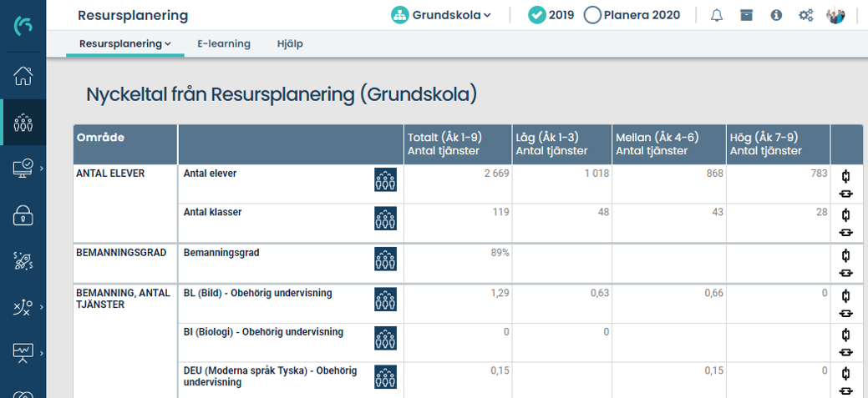Click the people icon in the Antal elever row
The image size is (868, 398).
point(385,179)
